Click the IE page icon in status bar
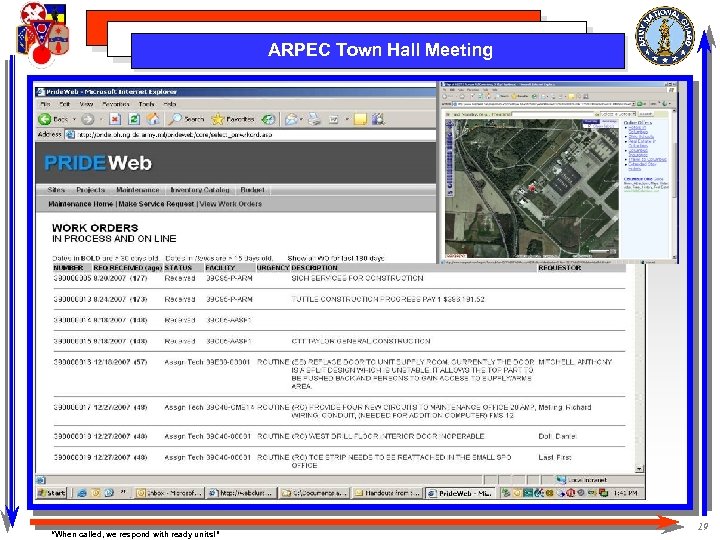Image resolution: width=720 pixels, height=540 pixels. click(x=41, y=480)
